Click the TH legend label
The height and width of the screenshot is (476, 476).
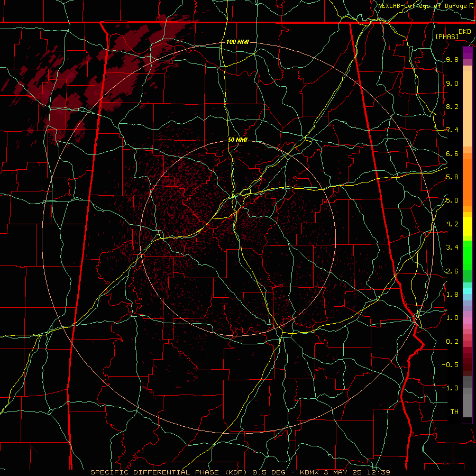click(x=454, y=411)
